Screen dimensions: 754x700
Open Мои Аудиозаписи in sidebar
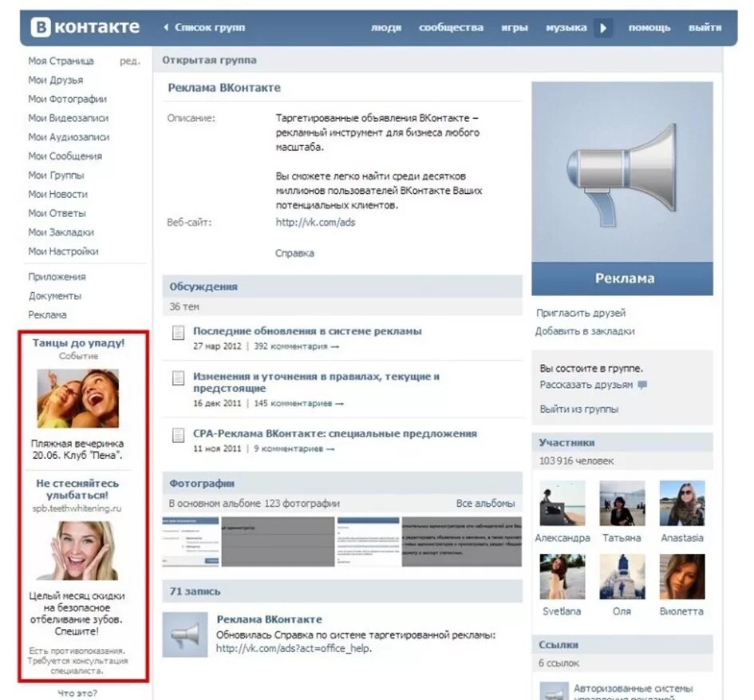(x=69, y=137)
